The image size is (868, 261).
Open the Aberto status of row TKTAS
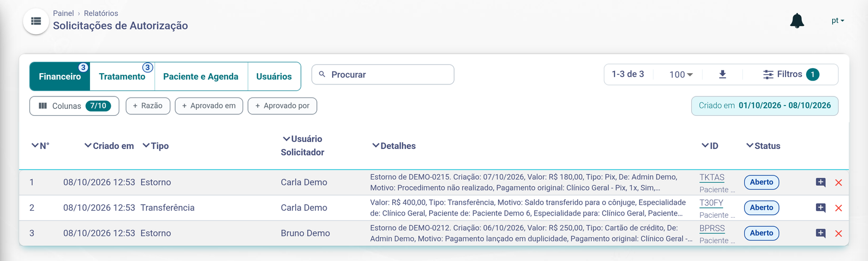coord(762,182)
